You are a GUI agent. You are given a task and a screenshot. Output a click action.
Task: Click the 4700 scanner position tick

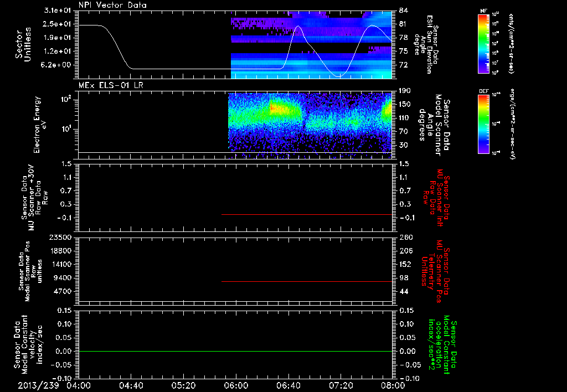click(x=62, y=291)
